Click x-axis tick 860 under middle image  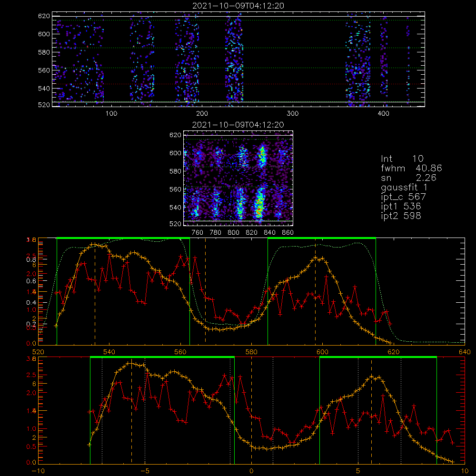click(288, 233)
